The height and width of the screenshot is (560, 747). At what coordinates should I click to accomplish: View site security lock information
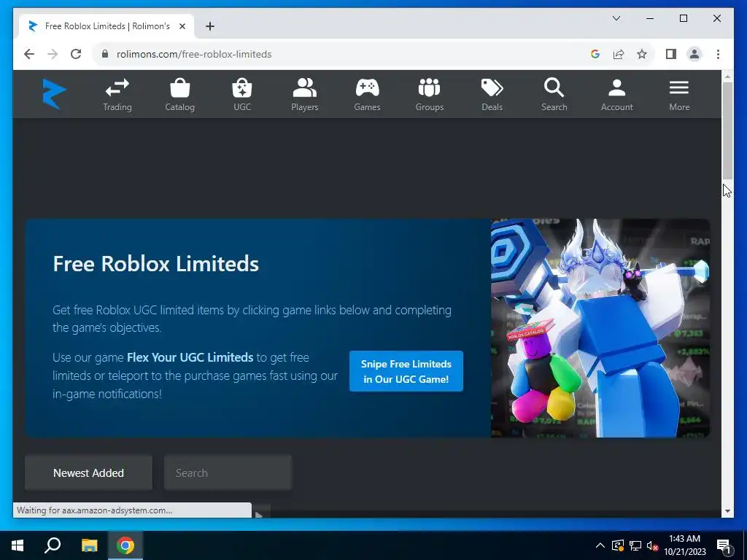coord(105,54)
